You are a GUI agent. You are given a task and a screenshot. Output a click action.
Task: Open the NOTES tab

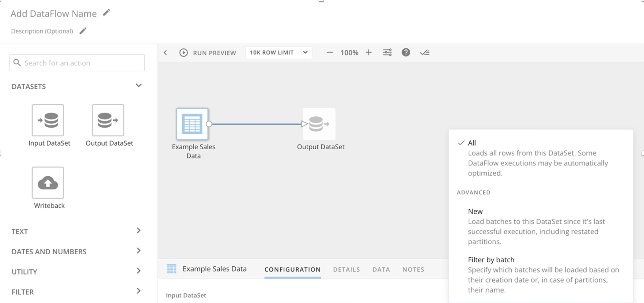(413, 269)
